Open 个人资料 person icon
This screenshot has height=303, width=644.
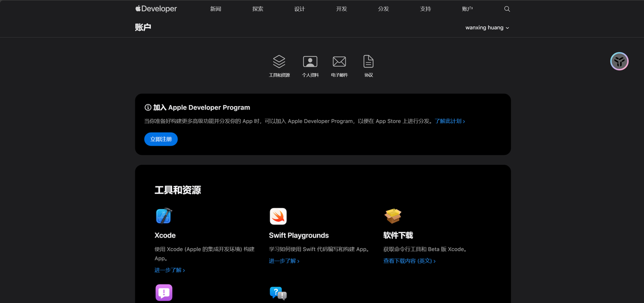[x=310, y=61]
